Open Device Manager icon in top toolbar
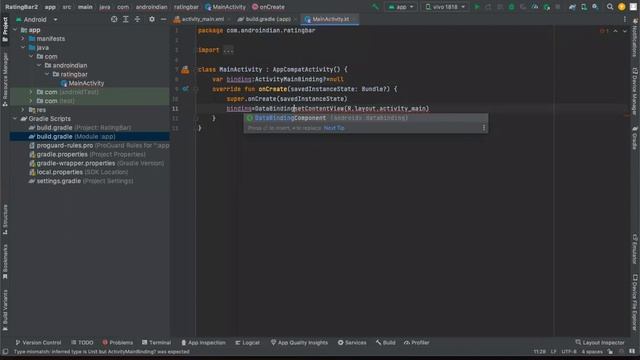This screenshot has height=360, width=640. click(584, 7)
